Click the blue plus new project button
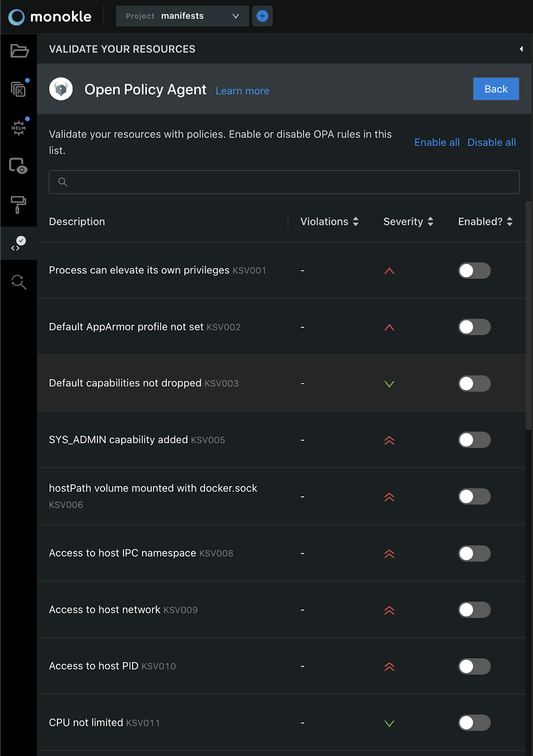This screenshot has height=756, width=533. [262, 16]
